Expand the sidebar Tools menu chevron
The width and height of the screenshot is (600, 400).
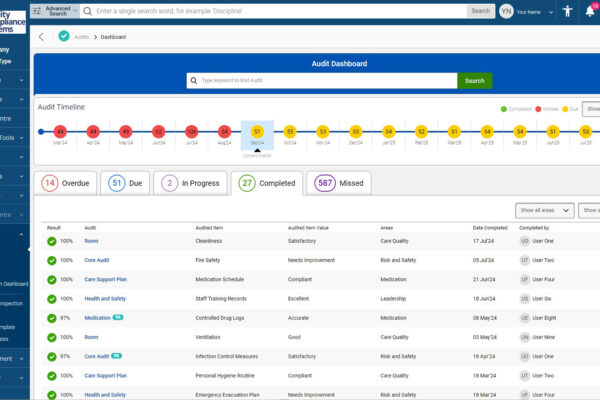(21, 138)
